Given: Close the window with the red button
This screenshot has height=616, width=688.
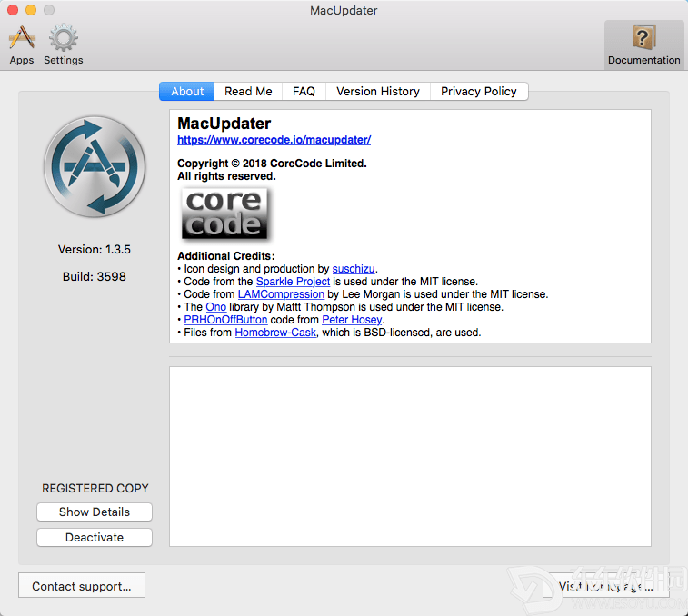Looking at the screenshot, I should tap(13, 10).
